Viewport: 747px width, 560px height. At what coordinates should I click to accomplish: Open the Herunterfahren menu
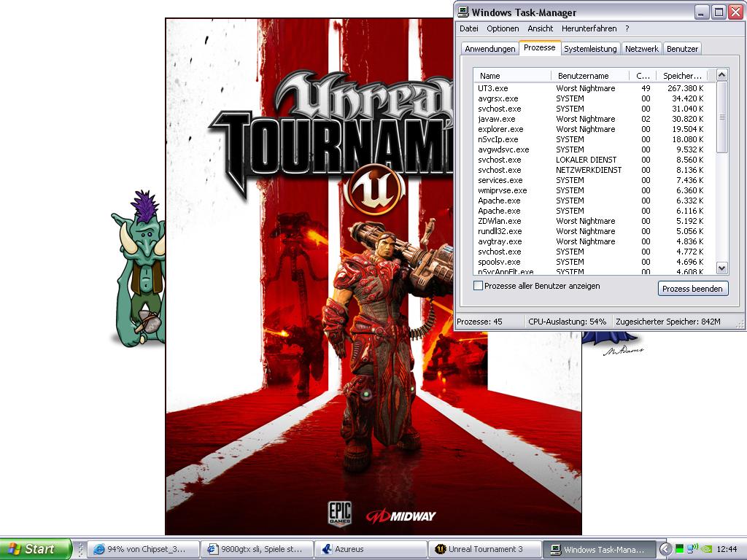pos(589,28)
